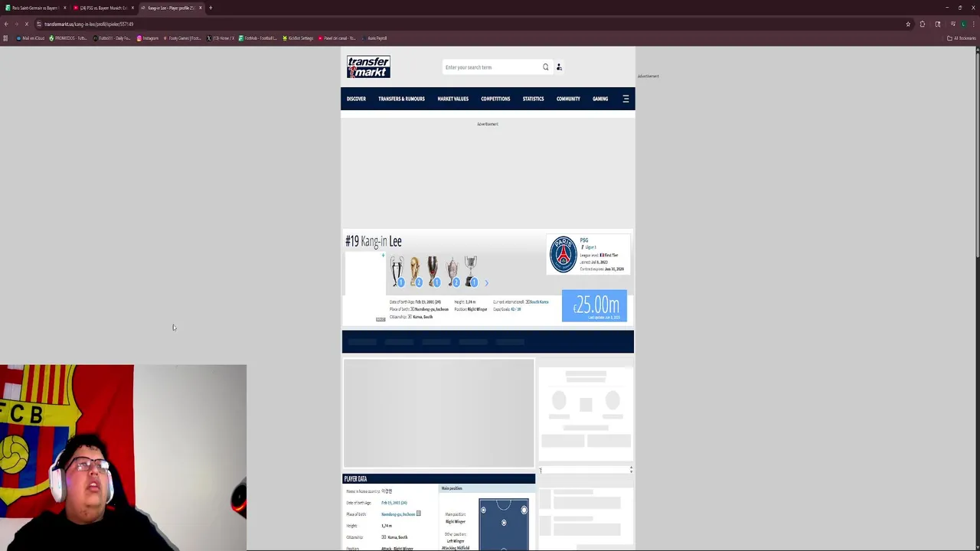Open the Footy Games bookmark

pyautogui.click(x=182, y=38)
